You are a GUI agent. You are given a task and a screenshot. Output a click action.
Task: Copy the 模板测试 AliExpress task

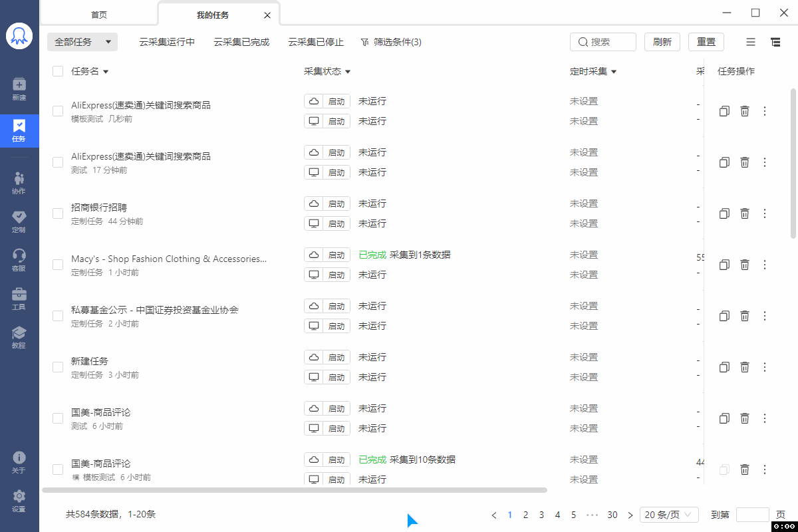[725, 111]
